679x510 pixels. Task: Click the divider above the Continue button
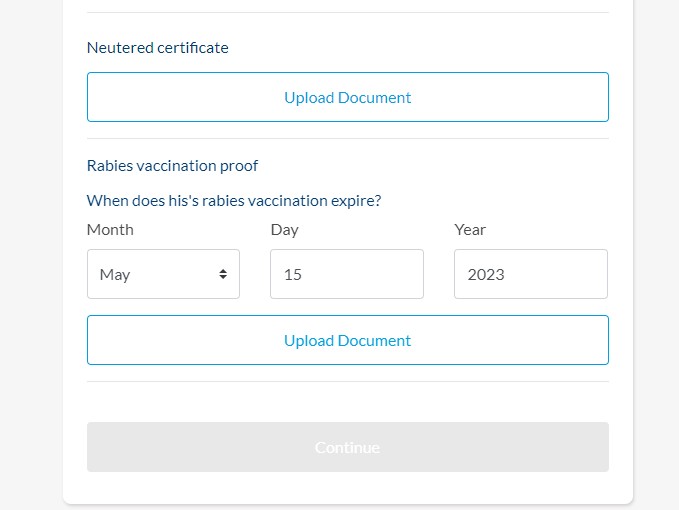click(x=348, y=381)
